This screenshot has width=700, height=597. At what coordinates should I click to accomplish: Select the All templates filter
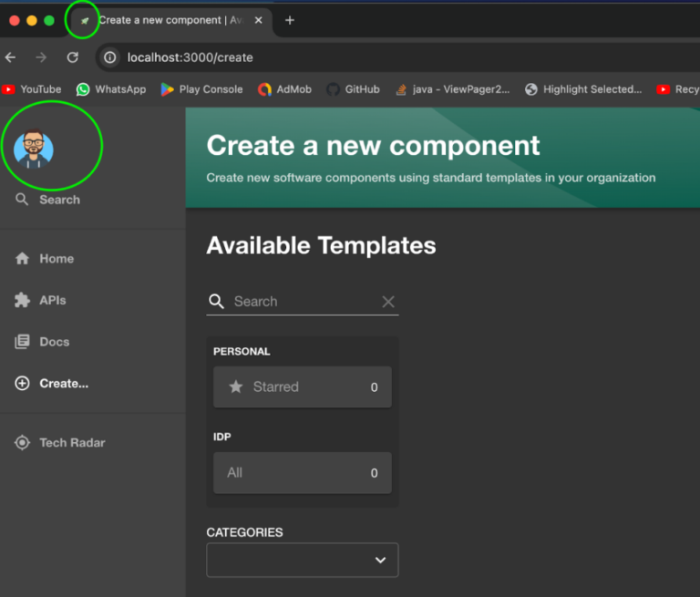(x=303, y=472)
